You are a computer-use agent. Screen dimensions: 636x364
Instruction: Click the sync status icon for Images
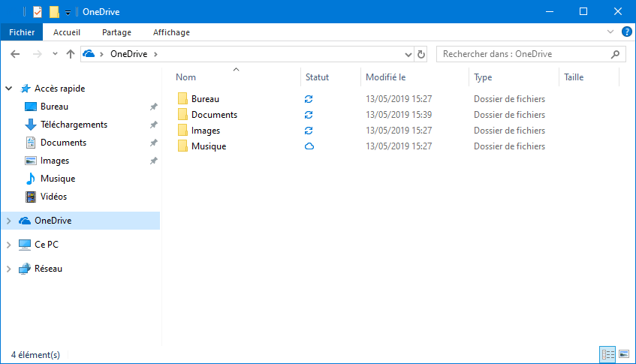point(309,131)
